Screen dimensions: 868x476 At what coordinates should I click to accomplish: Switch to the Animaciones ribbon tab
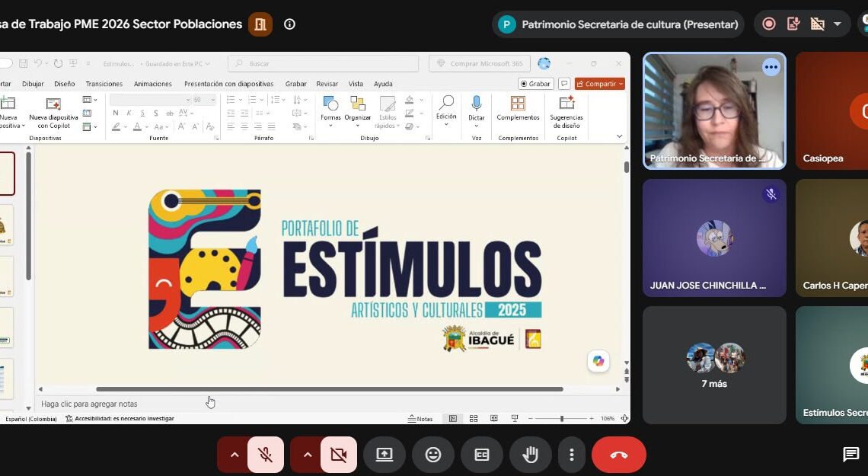(x=153, y=84)
